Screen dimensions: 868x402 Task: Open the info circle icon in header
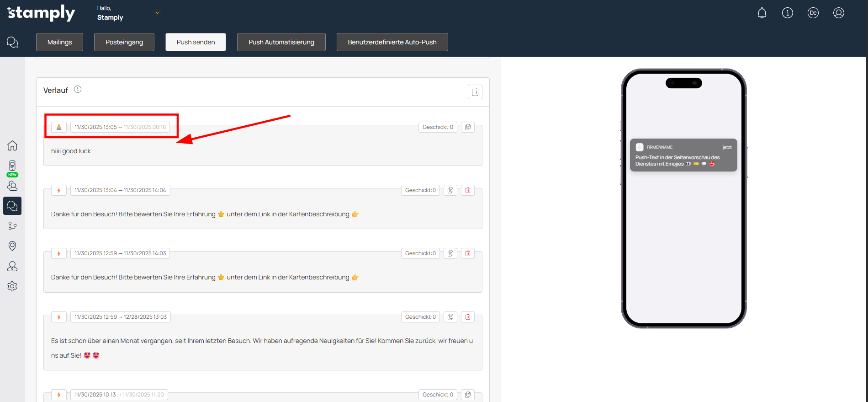(787, 13)
